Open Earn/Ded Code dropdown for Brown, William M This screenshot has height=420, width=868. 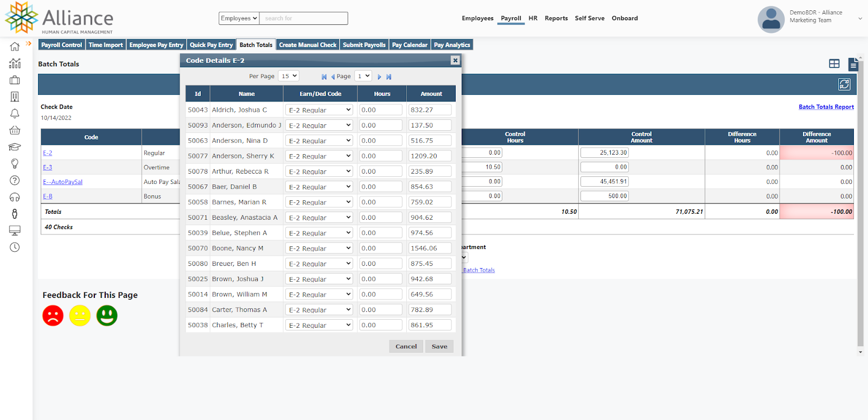(319, 294)
